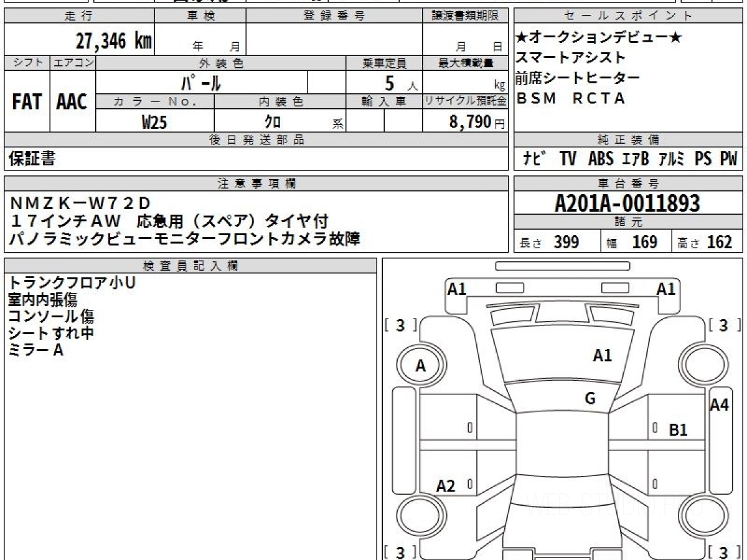Click the 室内内張傷 note
The width and height of the screenshot is (747, 560).
coord(42,300)
